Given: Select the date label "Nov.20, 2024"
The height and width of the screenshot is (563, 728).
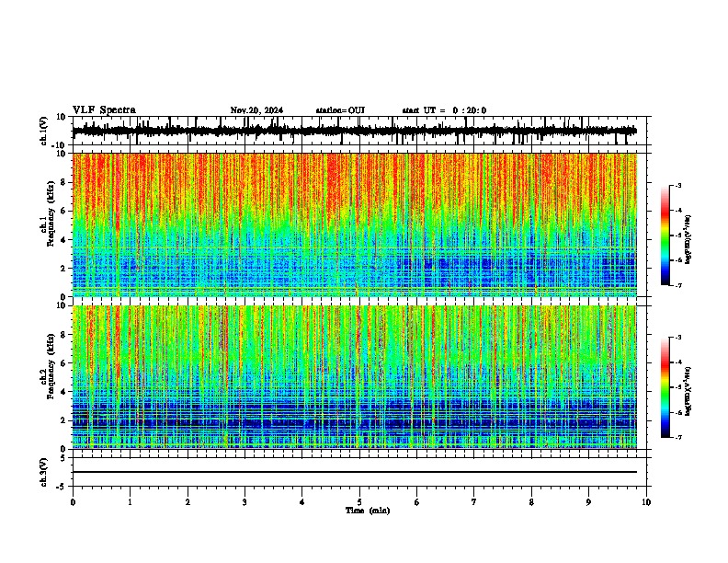Looking at the screenshot, I should [256, 110].
